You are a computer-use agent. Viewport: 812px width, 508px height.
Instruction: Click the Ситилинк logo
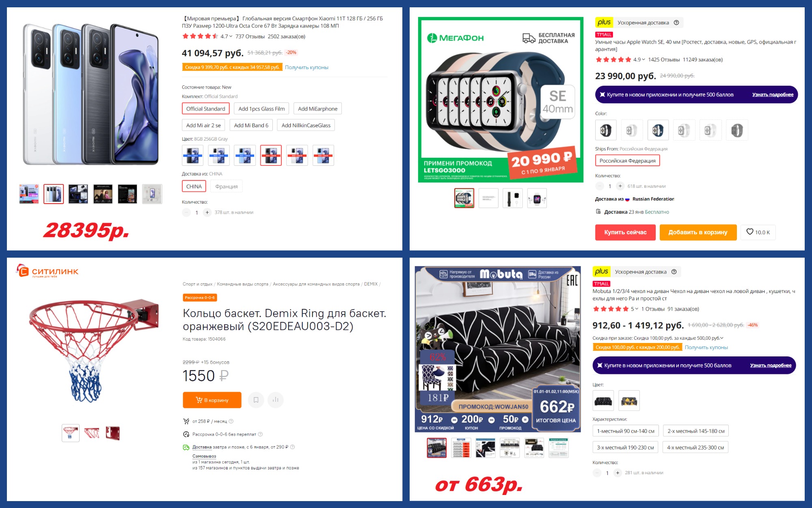[x=47, y=271]
